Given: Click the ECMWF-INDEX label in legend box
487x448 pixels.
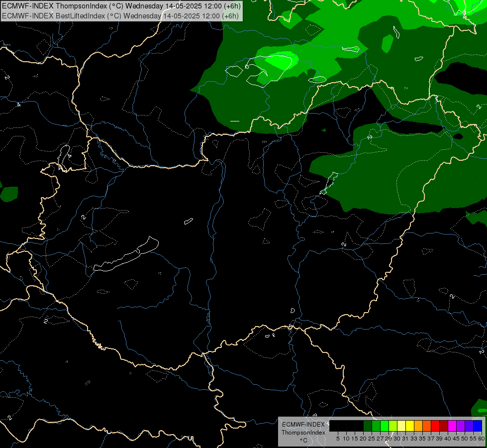Looking at the screenshot, I should tap(303, 425).
